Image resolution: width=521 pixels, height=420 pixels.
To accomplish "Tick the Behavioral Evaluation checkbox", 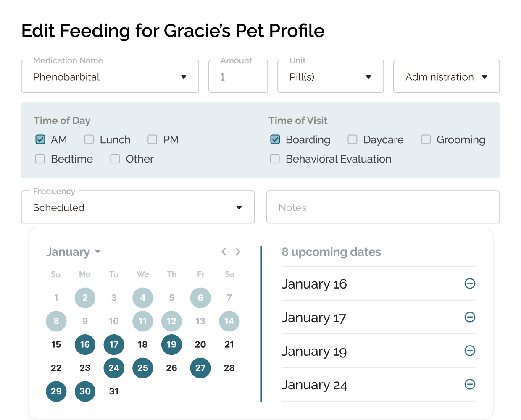I will click(275, 159).
